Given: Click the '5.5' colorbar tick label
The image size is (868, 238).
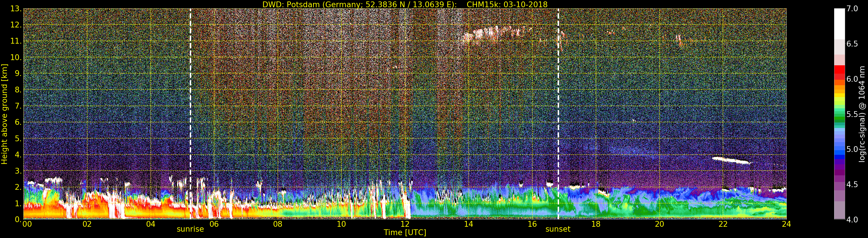Looking at the screenshot, I should [x=852, y=114].
